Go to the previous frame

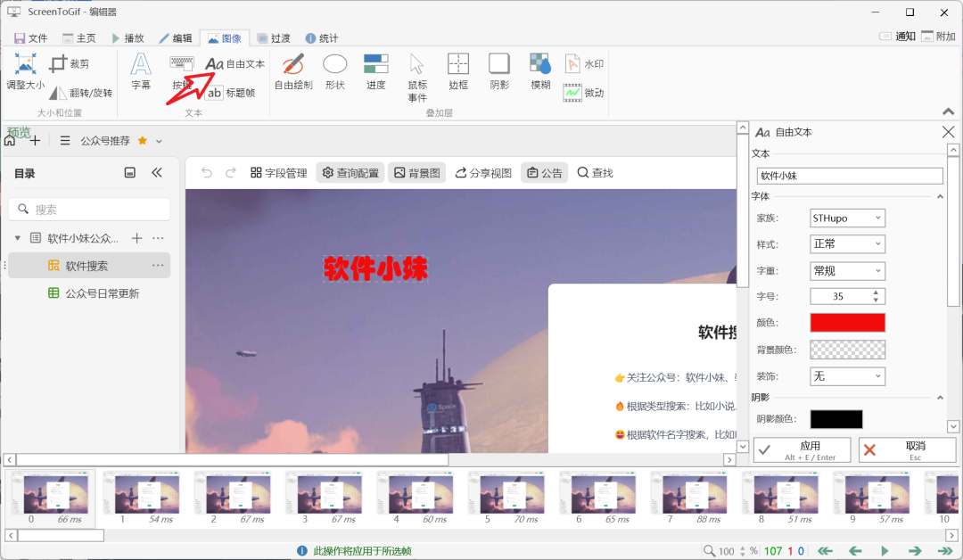(x=855, y=551)
